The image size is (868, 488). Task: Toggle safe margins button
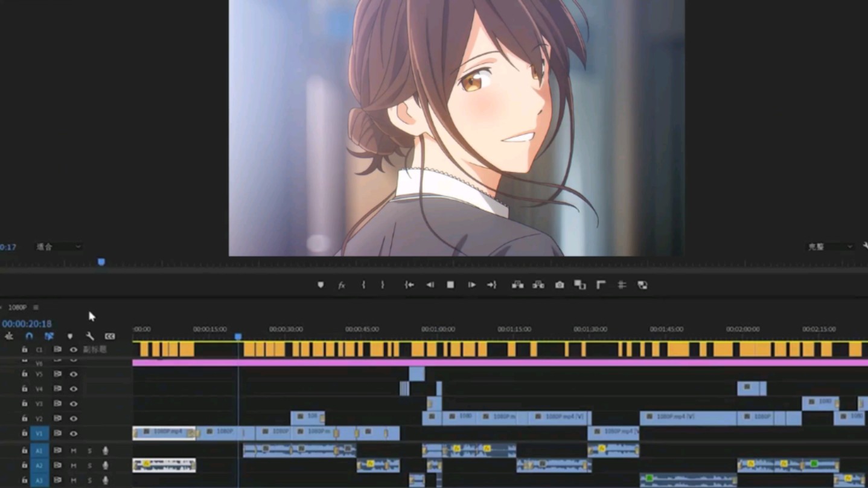(x=601, y=285)
